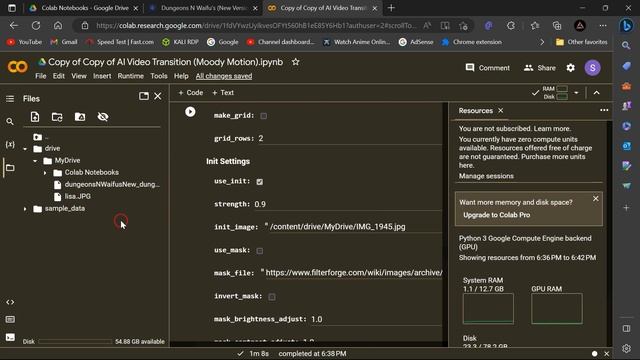
Task: Go to the browser home page
Action: [x=58, y=25]
